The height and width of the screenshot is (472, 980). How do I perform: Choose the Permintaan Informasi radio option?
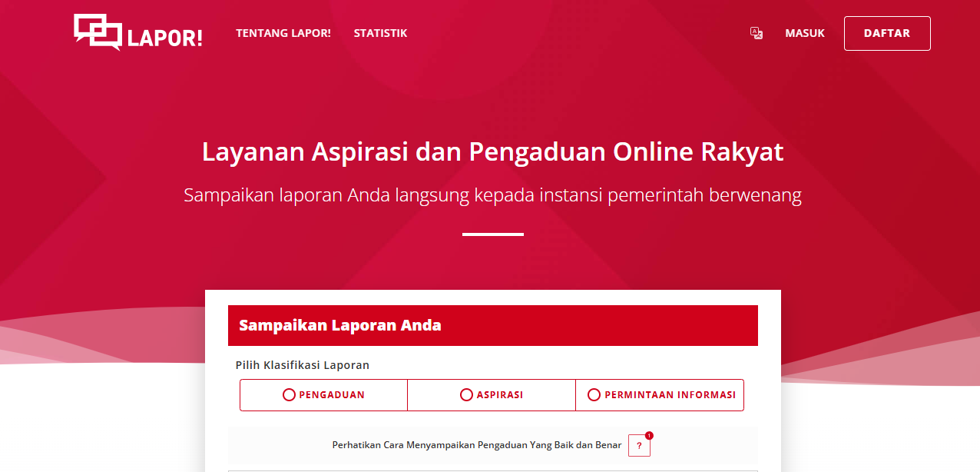click(661, 395)
